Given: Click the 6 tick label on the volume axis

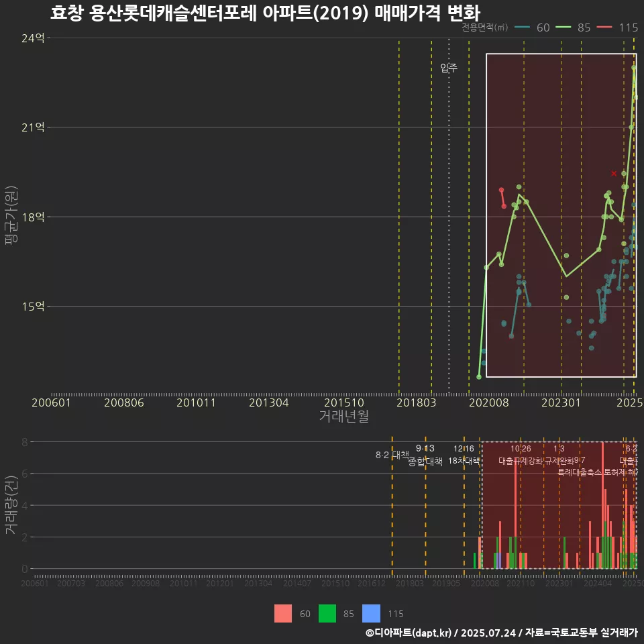Looking at the screenshot, I should pos(25,474).
